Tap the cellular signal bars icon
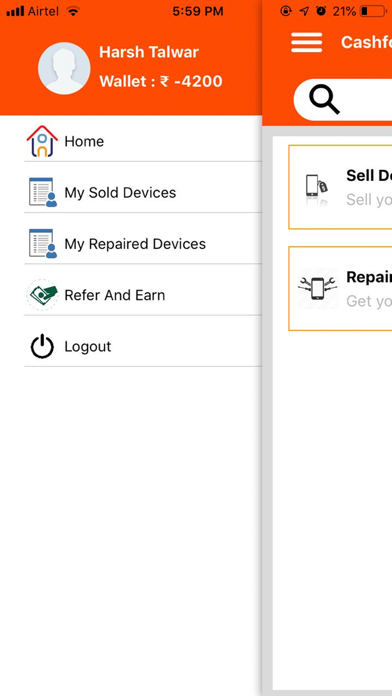This screenshot has height=696, width=392. tap(15, 12)
